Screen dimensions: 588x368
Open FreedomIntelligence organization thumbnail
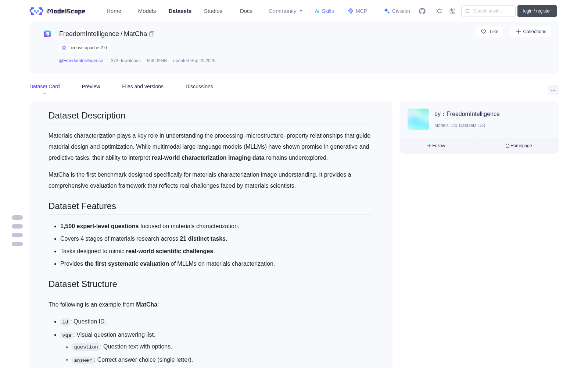pyautogui.click(x=418, y=119)
